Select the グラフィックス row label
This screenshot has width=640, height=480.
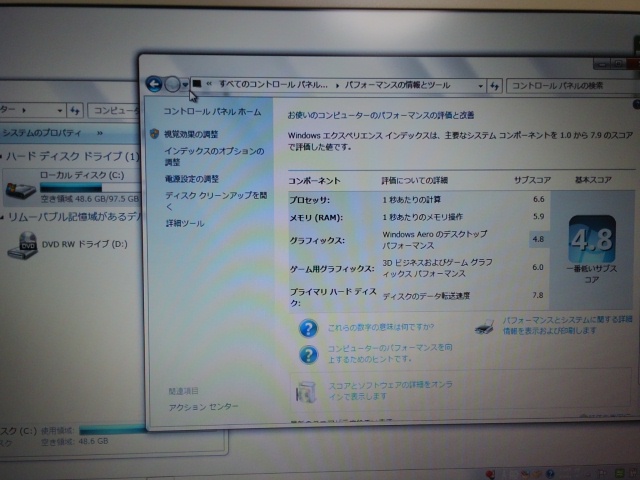click(317, 240)
